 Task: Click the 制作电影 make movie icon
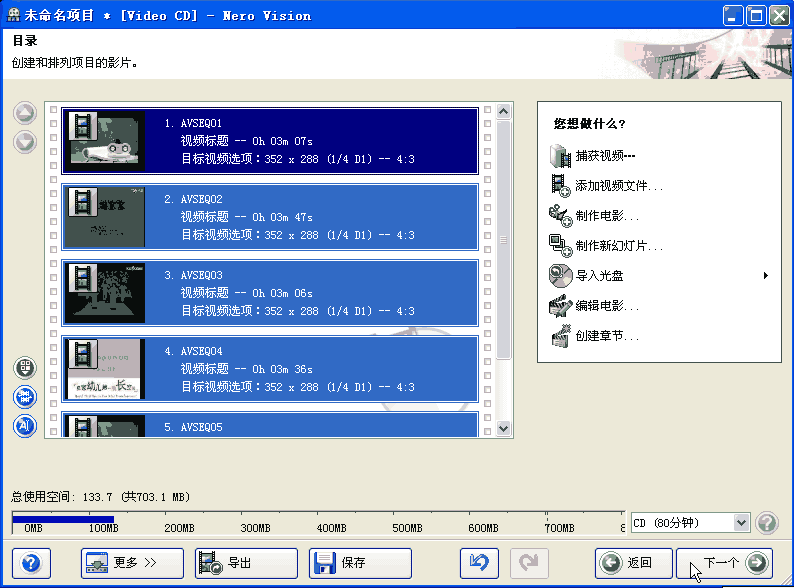(x=560, y=215)
